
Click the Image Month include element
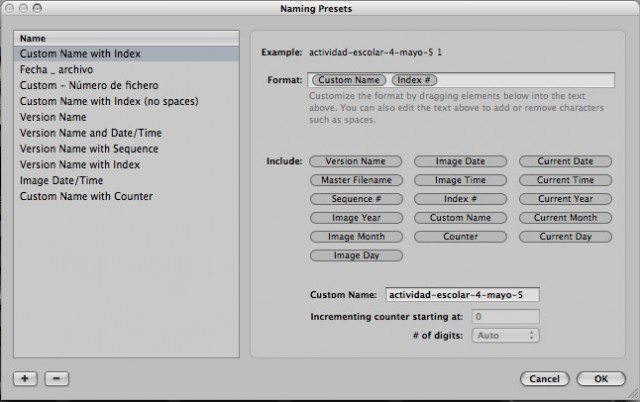click(x=356, y=237)
